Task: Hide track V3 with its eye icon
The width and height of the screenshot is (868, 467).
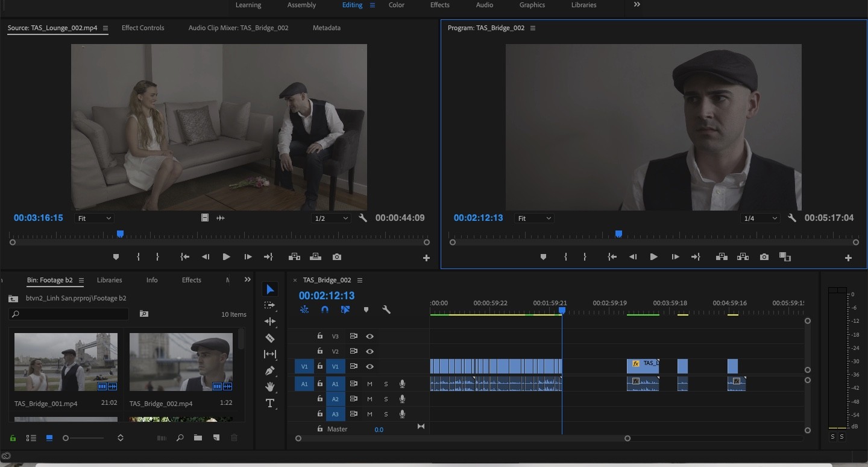Action: (x=370, y=337)
